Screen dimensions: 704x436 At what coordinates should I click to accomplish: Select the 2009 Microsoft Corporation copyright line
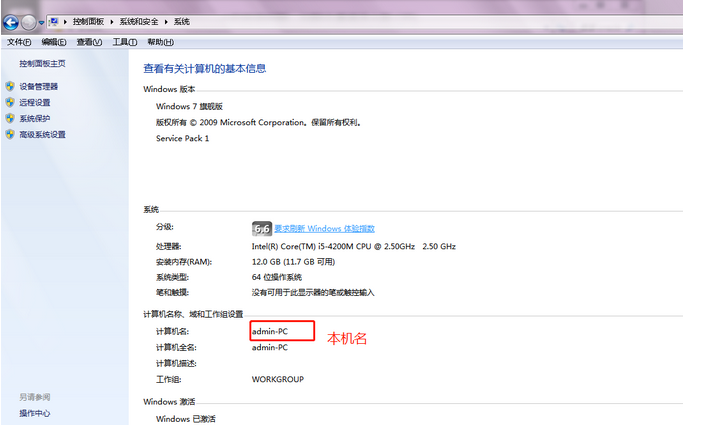[259, 123]
